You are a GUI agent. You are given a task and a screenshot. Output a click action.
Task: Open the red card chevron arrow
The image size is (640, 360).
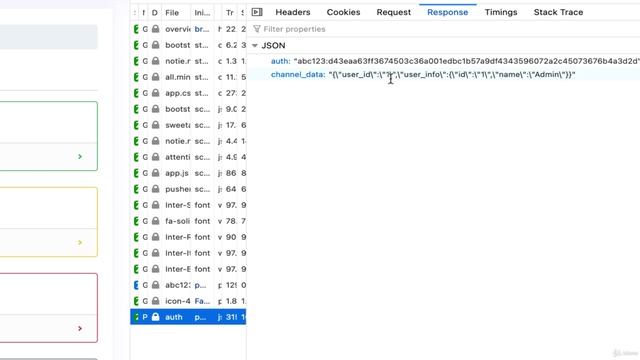coord(80,328)
